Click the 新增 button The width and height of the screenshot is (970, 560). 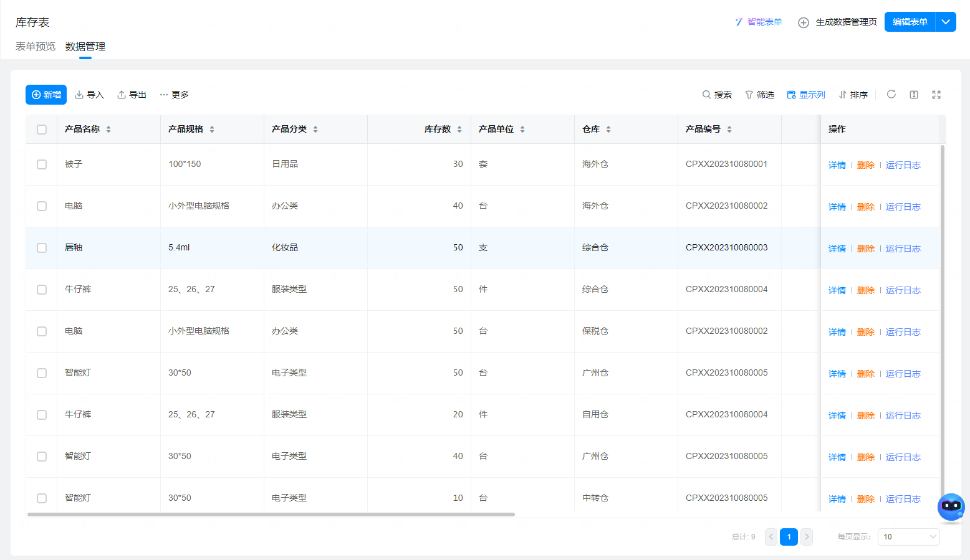click(x=46, y=95)
